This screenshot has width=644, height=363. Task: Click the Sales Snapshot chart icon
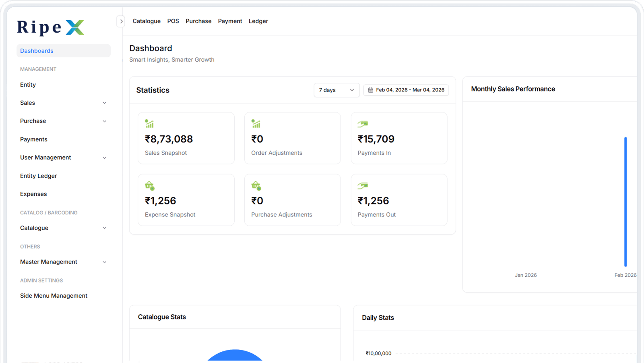(149, 124)
